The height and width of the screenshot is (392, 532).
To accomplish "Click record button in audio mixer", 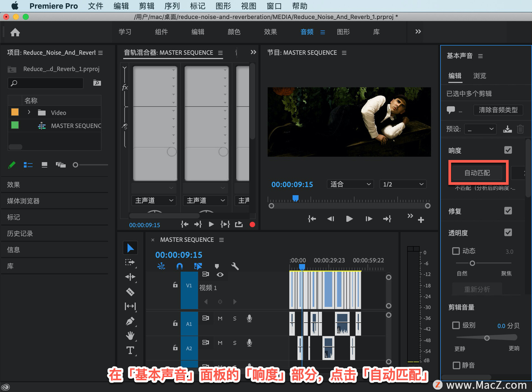I will 252,225.
